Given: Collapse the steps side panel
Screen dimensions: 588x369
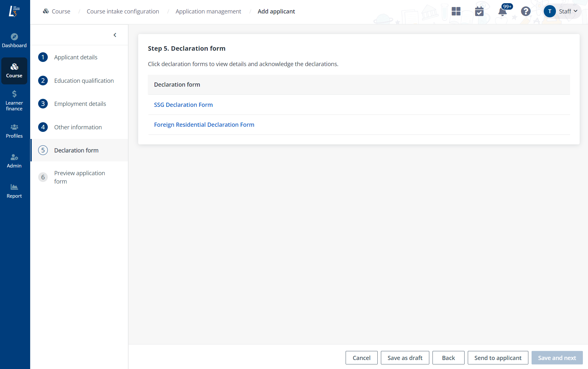Looking at the screenshot, I should pyautogui.click(x=115, y=35).
